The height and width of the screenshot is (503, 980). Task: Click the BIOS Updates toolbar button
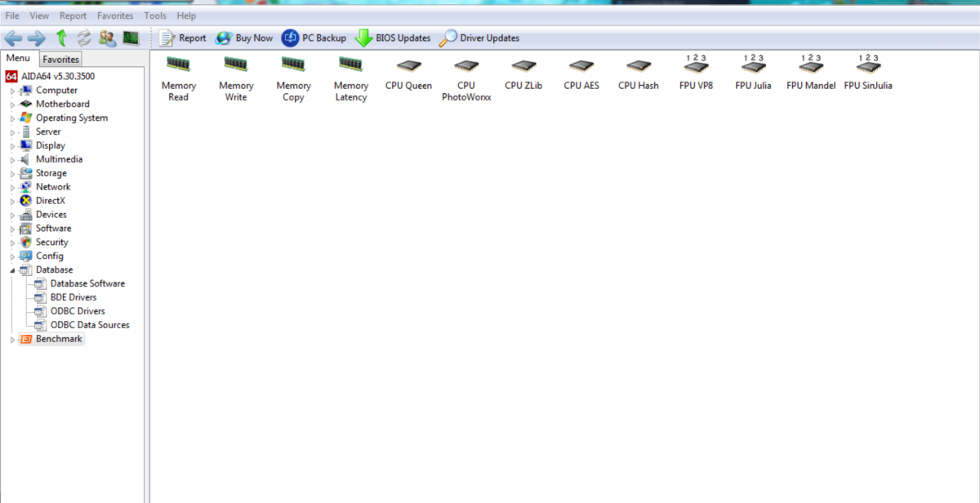[393, 38]
